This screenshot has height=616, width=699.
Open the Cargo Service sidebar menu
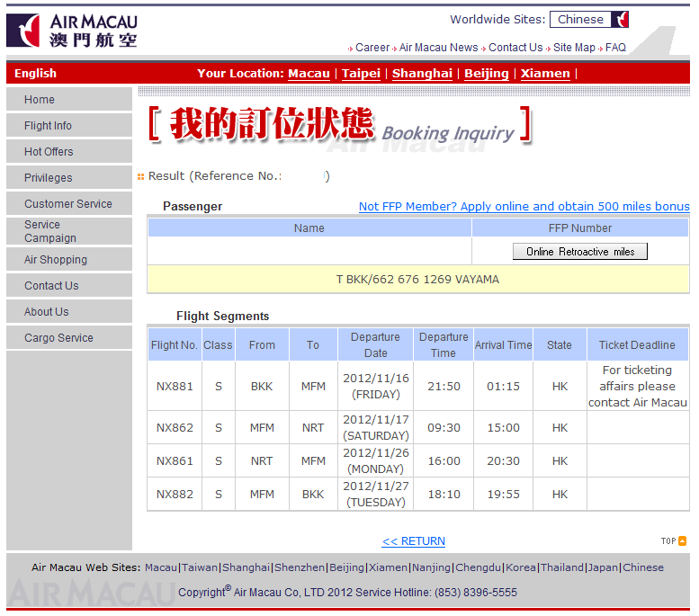click(69, 337)
